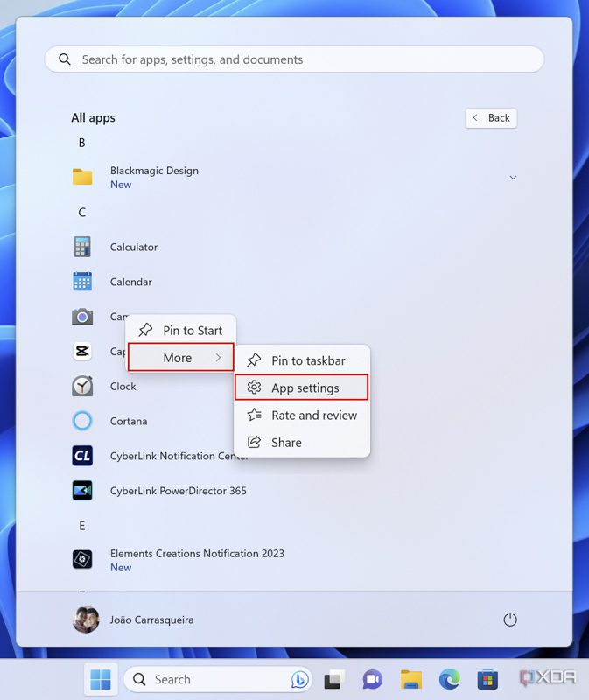
Task: Choose Pin to taskbar
Action: click(302, 360)
